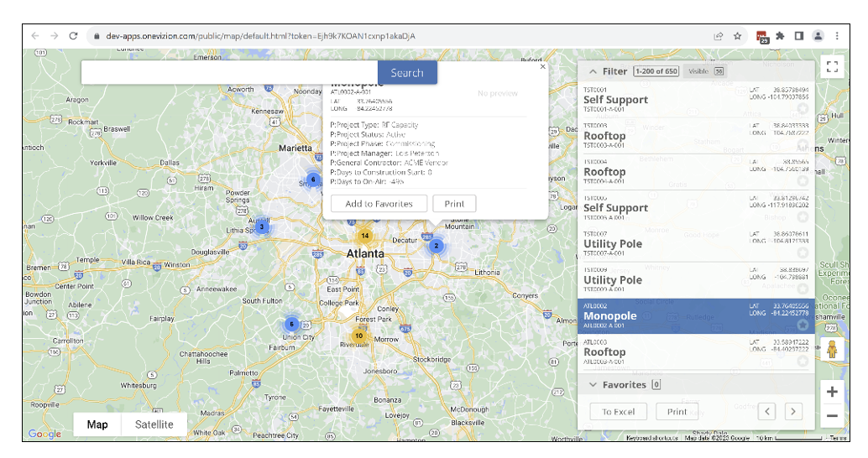
Task: Favorite TST0001 Self Support with star
Action: point(803,108)
